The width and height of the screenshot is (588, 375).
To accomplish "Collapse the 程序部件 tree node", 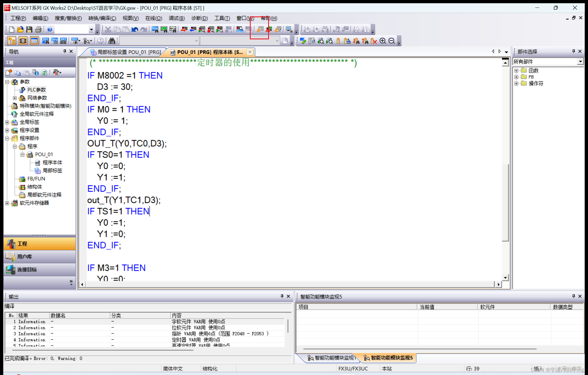I will pos(7,138).
